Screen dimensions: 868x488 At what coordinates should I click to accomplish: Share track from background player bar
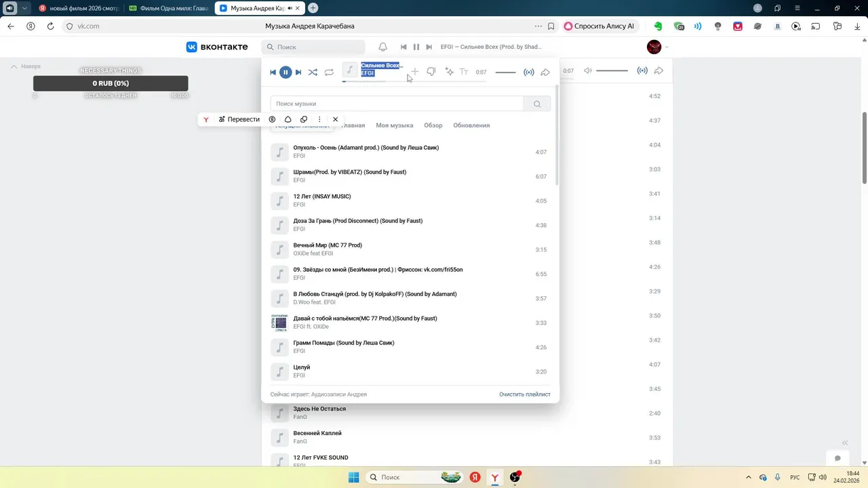pos(658,71)
